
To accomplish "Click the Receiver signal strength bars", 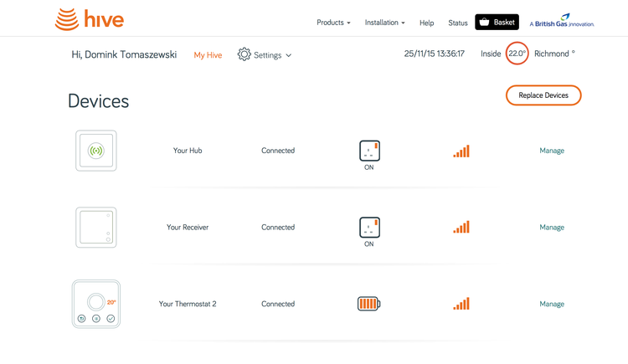I will pyautogui.click(x=461, y=227).
